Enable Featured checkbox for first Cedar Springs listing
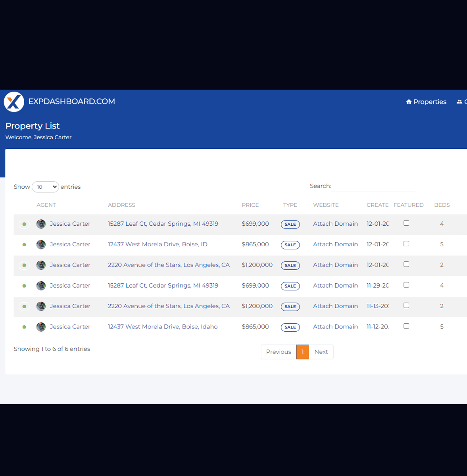This screenshot has width=467, height=476. [406, 223]
